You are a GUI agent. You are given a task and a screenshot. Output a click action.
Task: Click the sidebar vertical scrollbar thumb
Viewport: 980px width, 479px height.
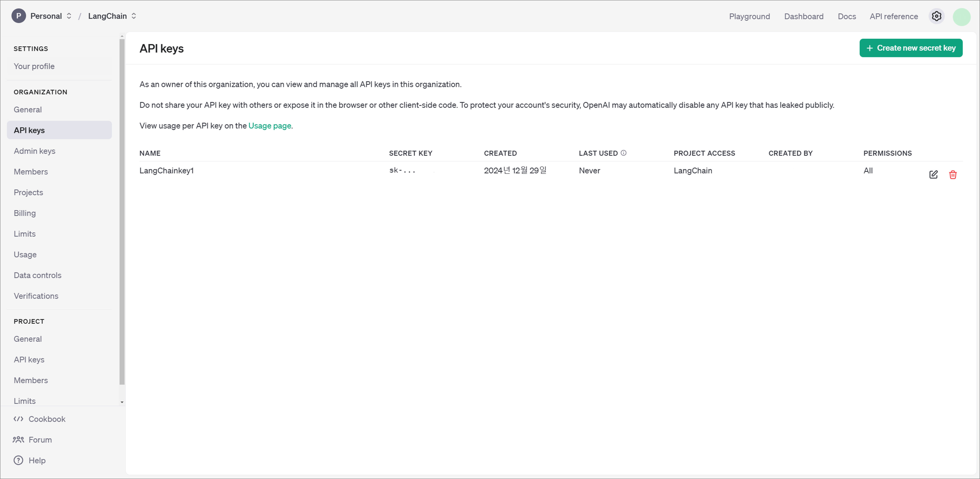pos(122,211)
